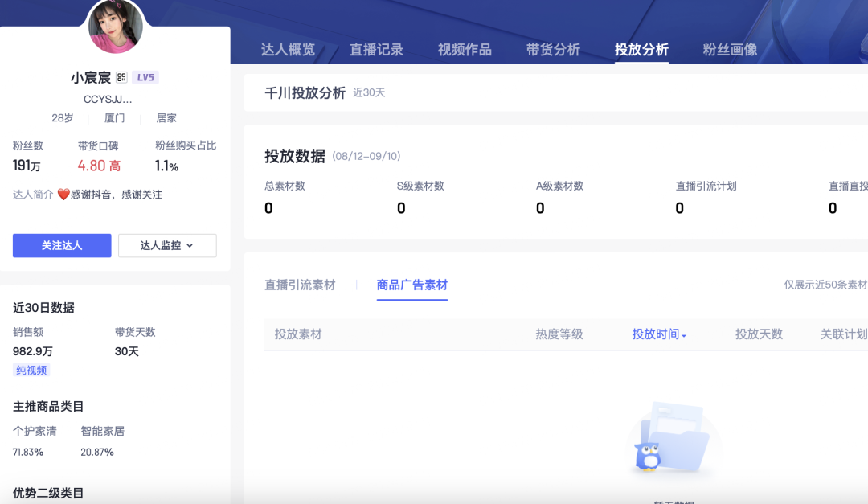
Task: Click the 总素材数 metric
Action: point(285,198)
